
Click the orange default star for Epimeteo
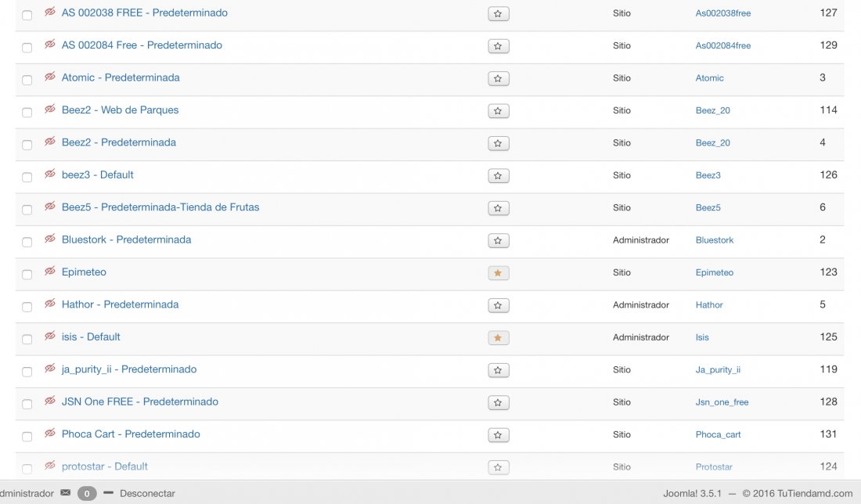(x=498, y=273)
